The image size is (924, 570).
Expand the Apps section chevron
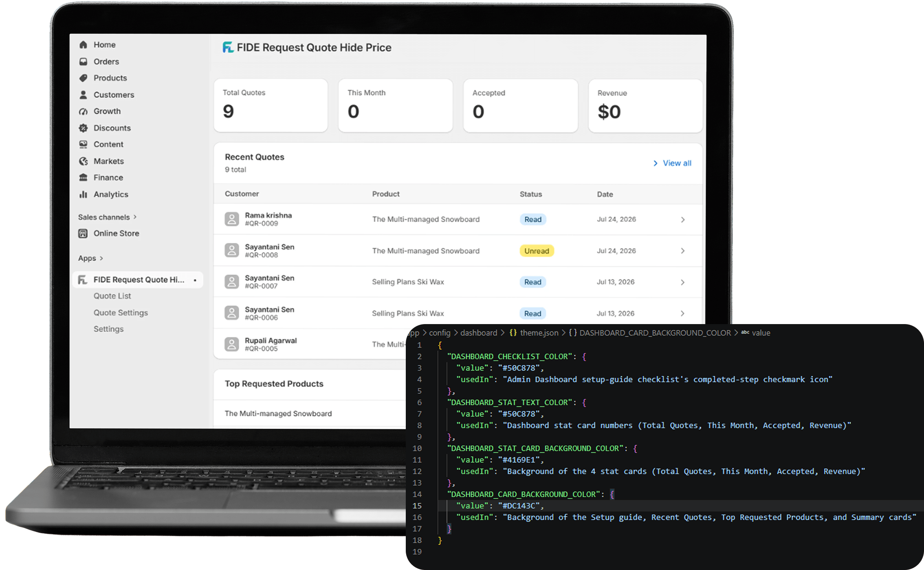tap(101, 258)
